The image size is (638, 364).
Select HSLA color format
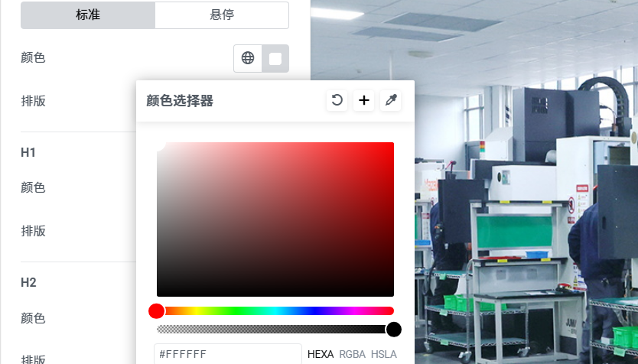(384, 354)
